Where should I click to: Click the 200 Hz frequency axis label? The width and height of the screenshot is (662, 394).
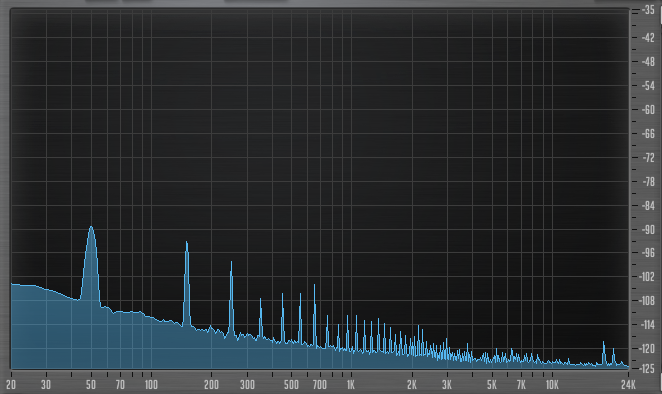[212, 385]
